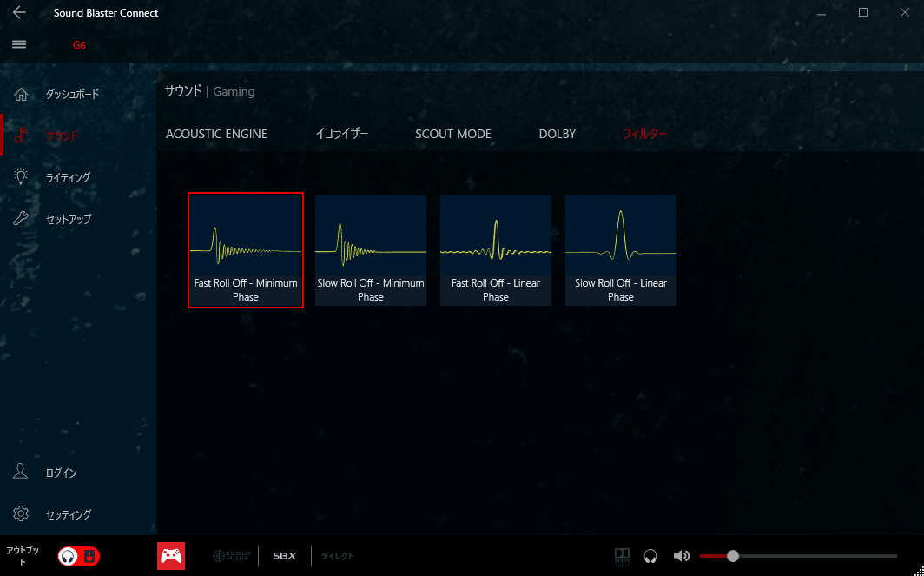924x576 pixels.
Task: Maximize the Sound Blaster Connect window
Action: pos(862,12)
